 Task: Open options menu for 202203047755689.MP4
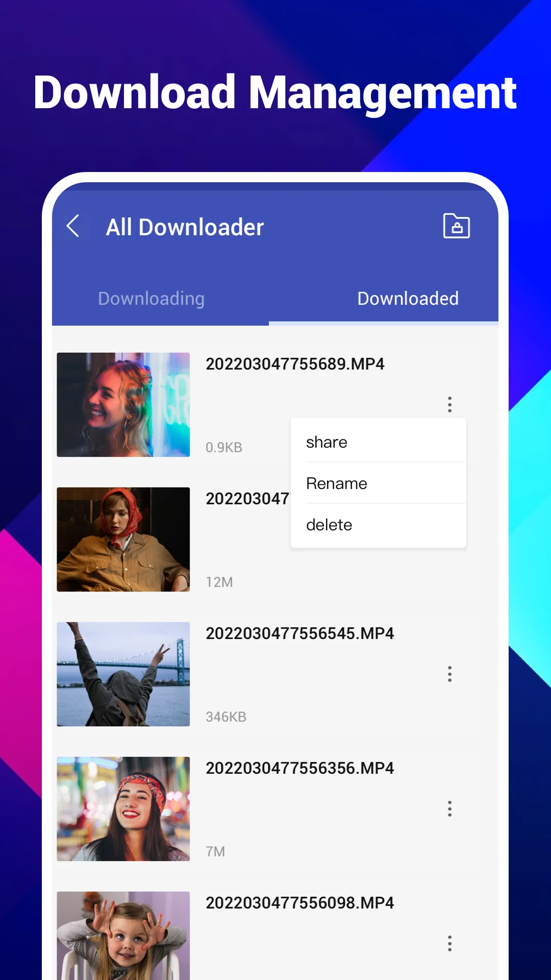coord(449,404)
